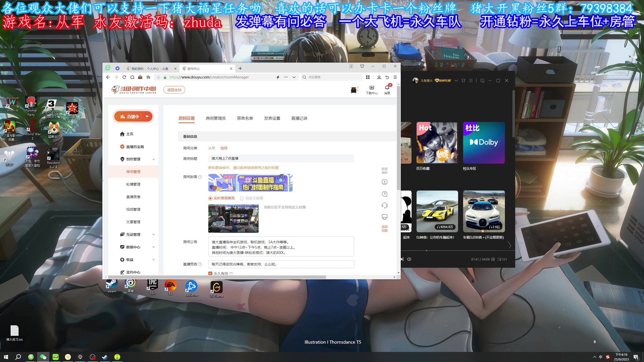Seek on the music player progress bar
This screenshot has width=644, height=362.
(x=457, y=251)
